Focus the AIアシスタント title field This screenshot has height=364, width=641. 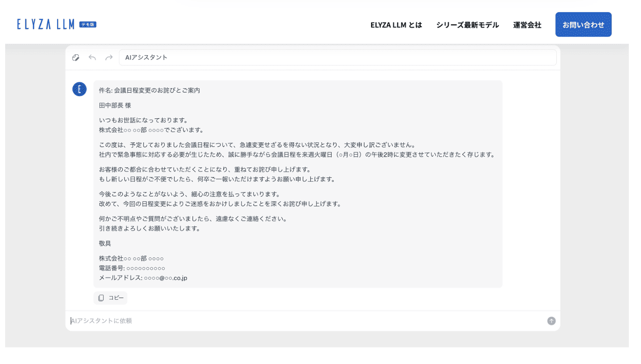pyautogui.click(x=338, y=58)
